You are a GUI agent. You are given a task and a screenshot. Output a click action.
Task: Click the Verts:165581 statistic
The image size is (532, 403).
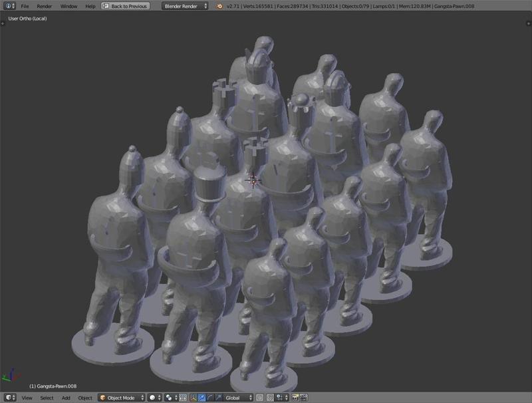(257, 6)
